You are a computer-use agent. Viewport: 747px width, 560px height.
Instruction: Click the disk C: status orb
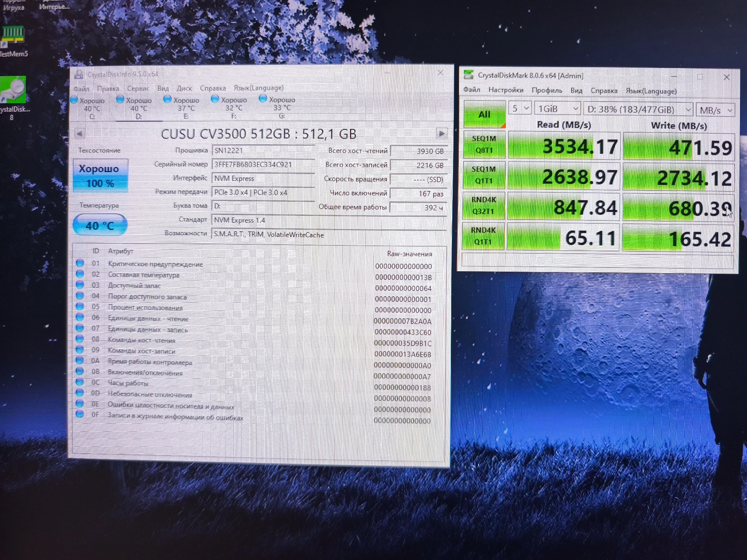click(74, 100)
